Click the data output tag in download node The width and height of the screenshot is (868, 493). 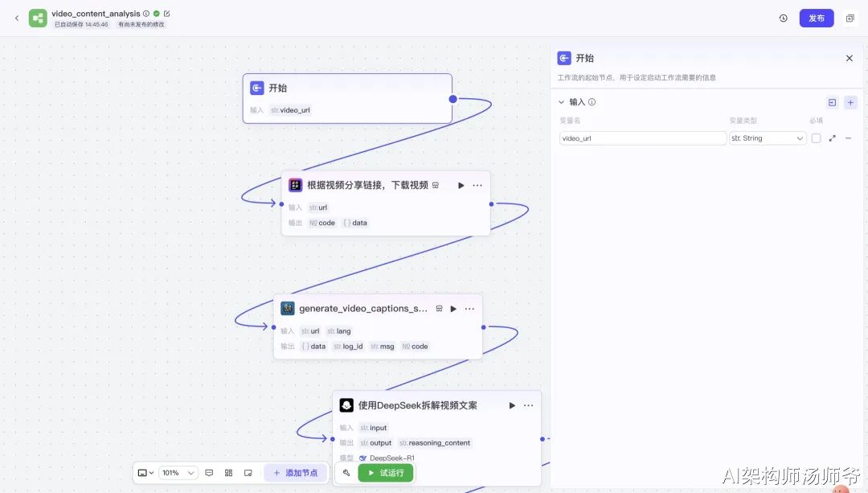(355, 223)
